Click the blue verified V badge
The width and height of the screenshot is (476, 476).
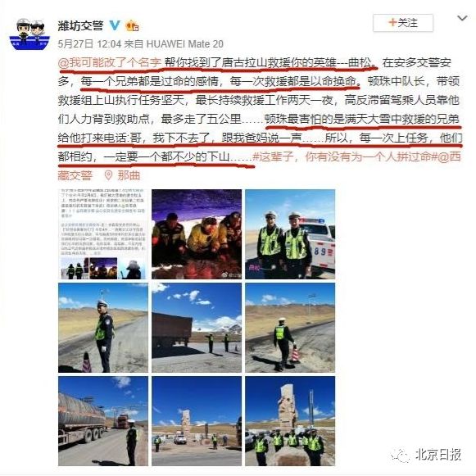coord(115,25)
